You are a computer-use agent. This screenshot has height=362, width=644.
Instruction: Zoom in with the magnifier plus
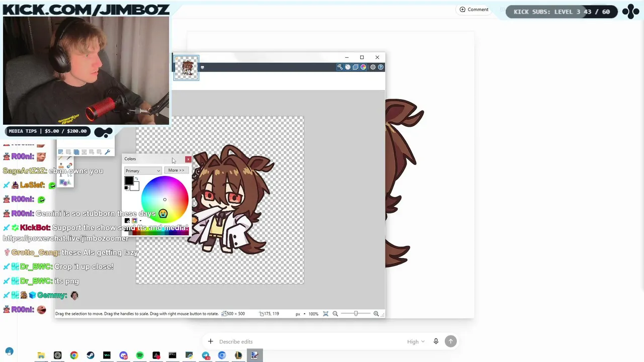tap(376, 314)
